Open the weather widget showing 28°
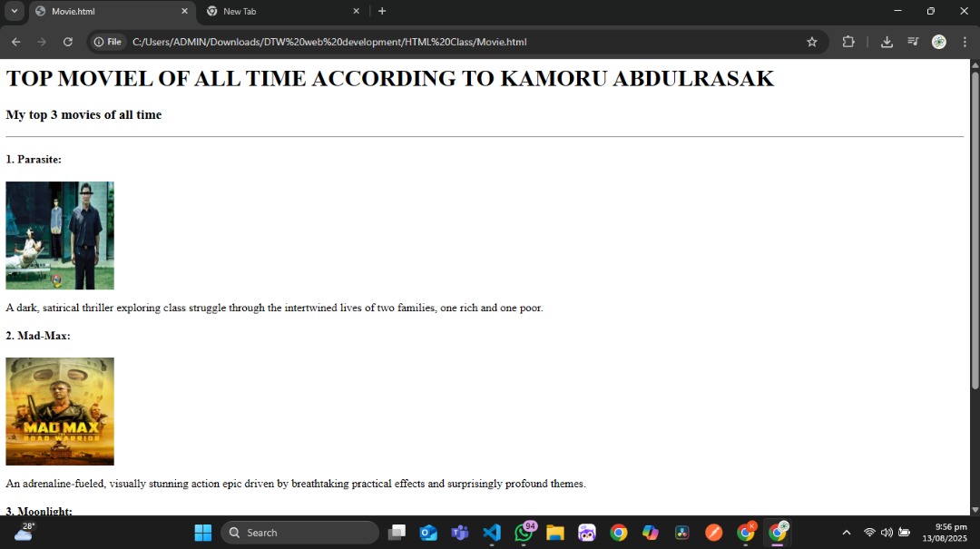 pyautogui.click(x=24, y=532)
